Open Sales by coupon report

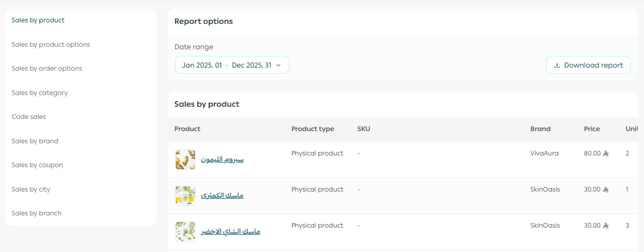tap(37, 165)
